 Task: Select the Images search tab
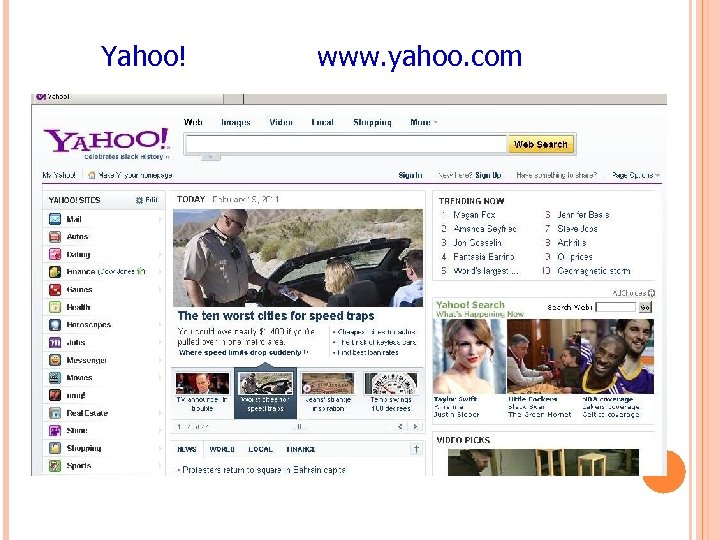(236, 122)
